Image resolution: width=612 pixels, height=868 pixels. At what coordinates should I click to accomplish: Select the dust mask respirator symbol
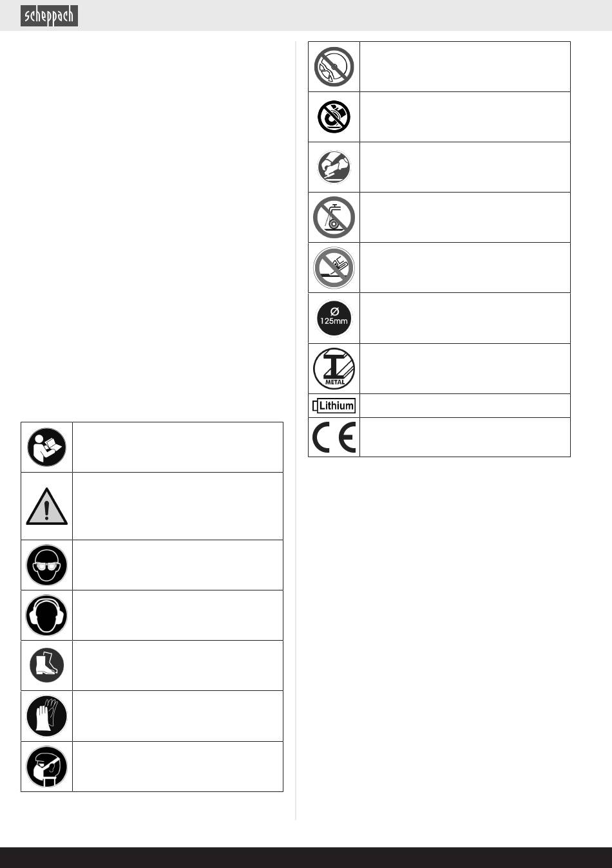click(47, 766)
